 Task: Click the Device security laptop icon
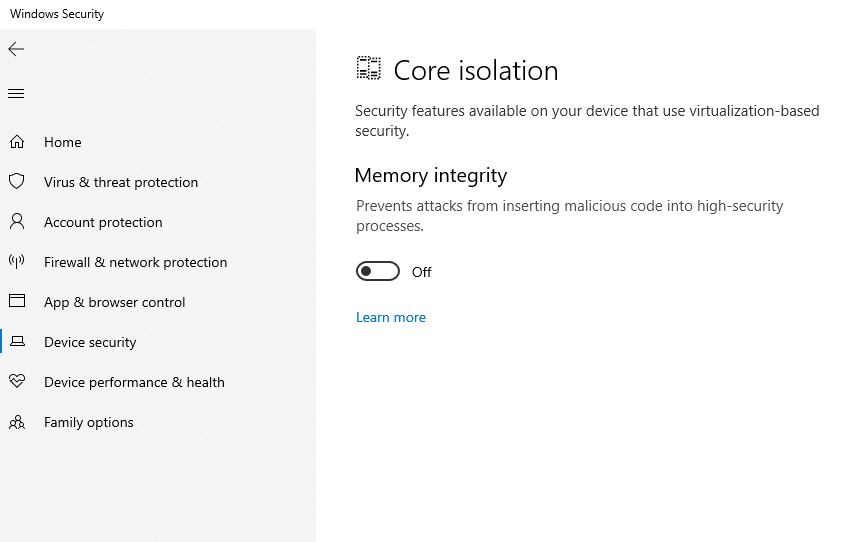[x=17, y=342]
